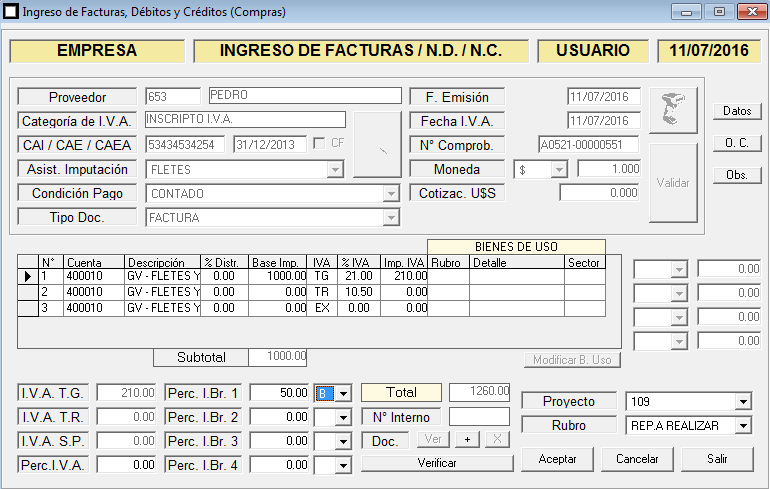Click the N° Interno input field

(479, 417)
